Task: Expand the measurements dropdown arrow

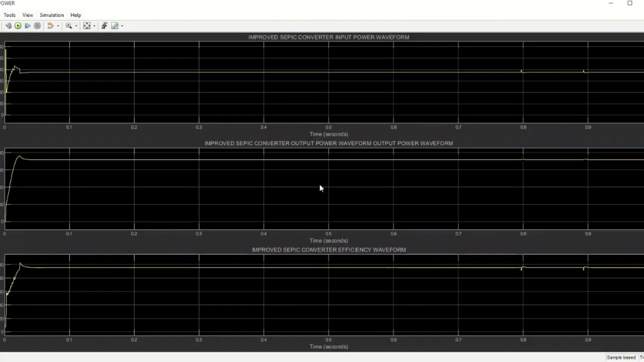Action: (x=122, y=26)
